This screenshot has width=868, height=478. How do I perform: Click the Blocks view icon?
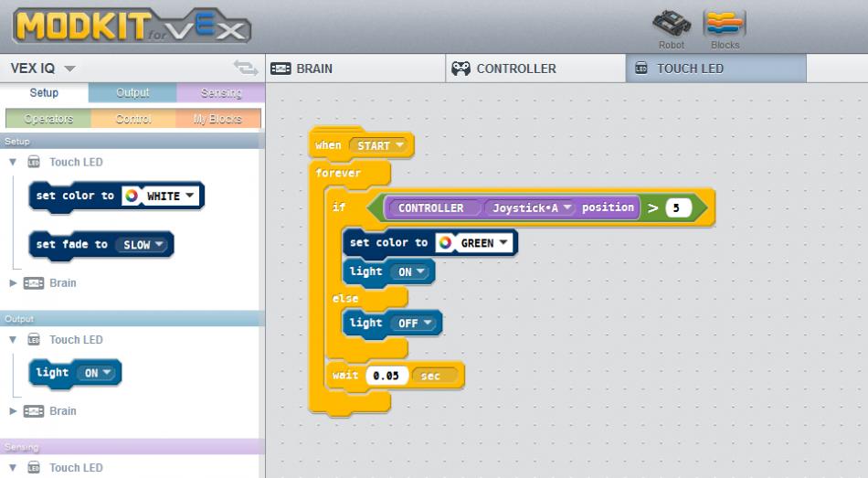coord(725,24)
